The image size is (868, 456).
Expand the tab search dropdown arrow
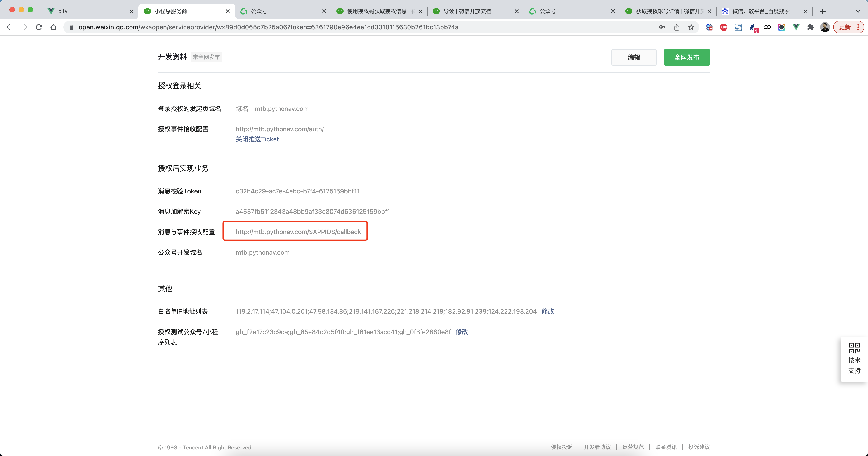click(858, 11)
